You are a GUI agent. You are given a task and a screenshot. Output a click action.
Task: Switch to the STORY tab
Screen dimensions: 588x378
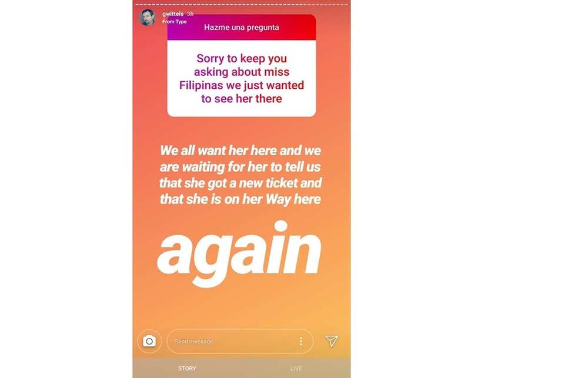coord(187,369)
